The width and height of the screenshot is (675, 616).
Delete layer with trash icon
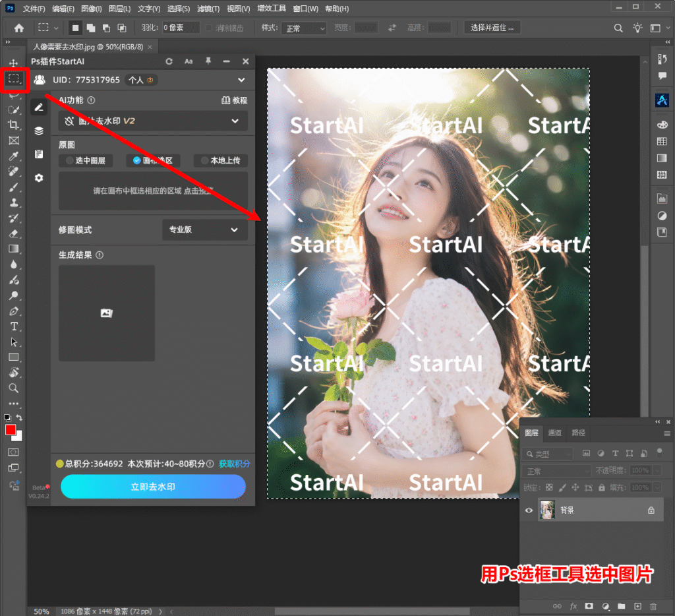[x=653, y=606]
